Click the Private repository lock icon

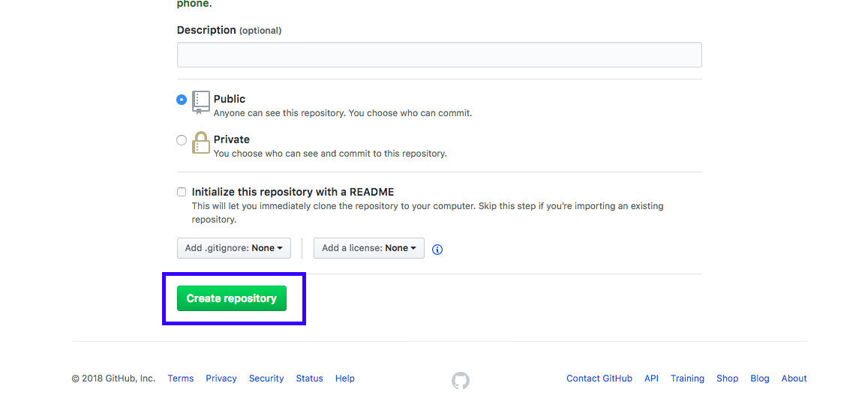click(200, 142)
